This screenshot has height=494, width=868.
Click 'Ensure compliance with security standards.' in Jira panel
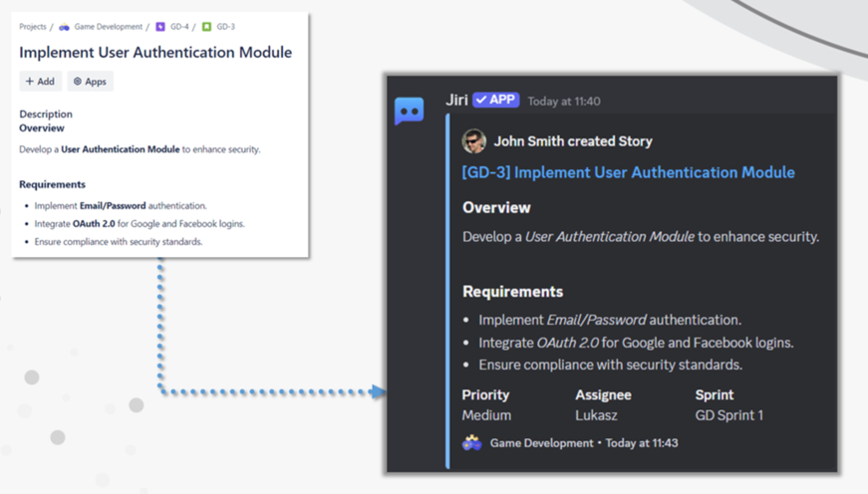click(119, 242)
